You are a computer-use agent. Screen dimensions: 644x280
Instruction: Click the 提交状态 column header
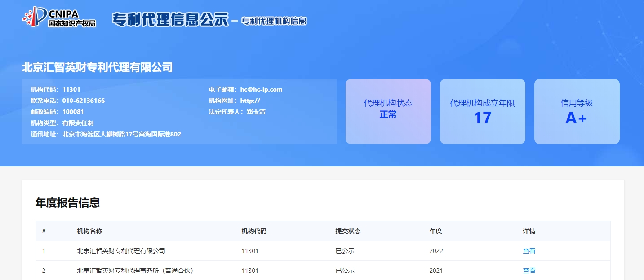[x=348, y=231]
